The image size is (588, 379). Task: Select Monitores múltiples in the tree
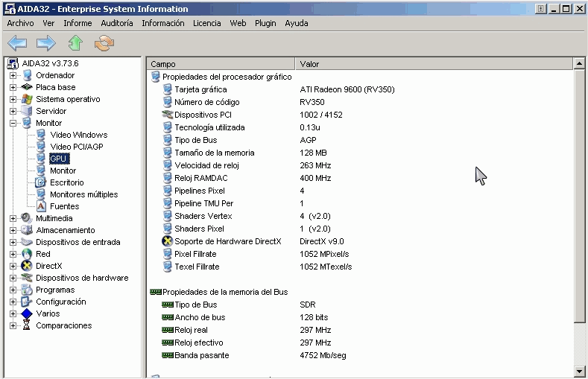pyautogui.click(x=84, y=194)
